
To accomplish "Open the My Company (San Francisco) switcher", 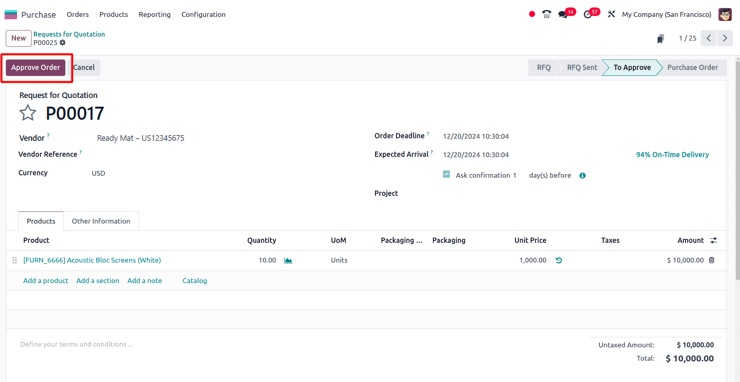I will pyautogui.click(x=666, y=15).
